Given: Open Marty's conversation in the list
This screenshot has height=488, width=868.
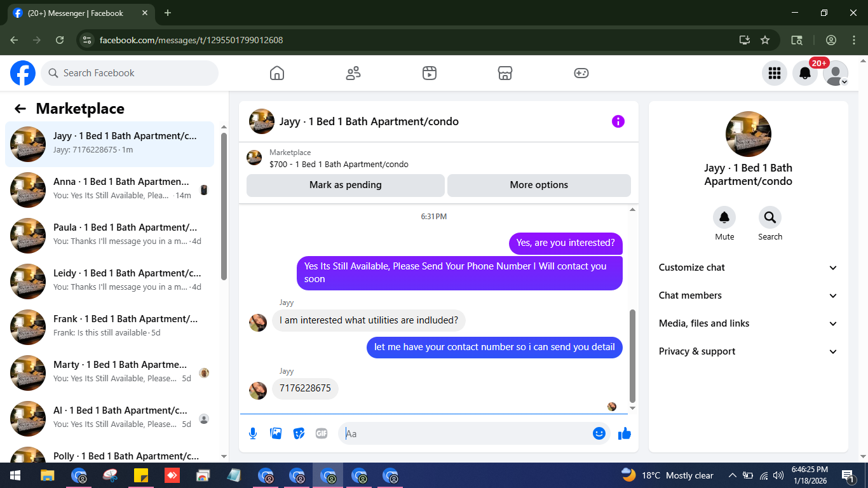Looking at the screenshot, I should click(110, 373).
